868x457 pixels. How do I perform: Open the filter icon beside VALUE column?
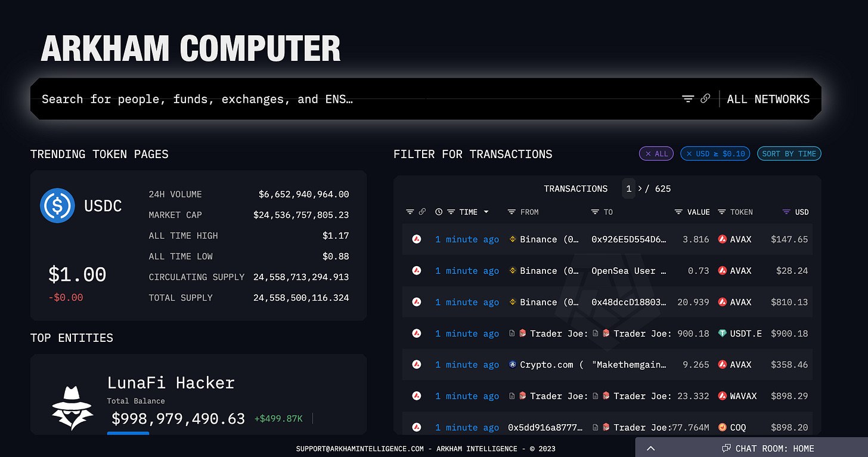(x=678, y=212)
